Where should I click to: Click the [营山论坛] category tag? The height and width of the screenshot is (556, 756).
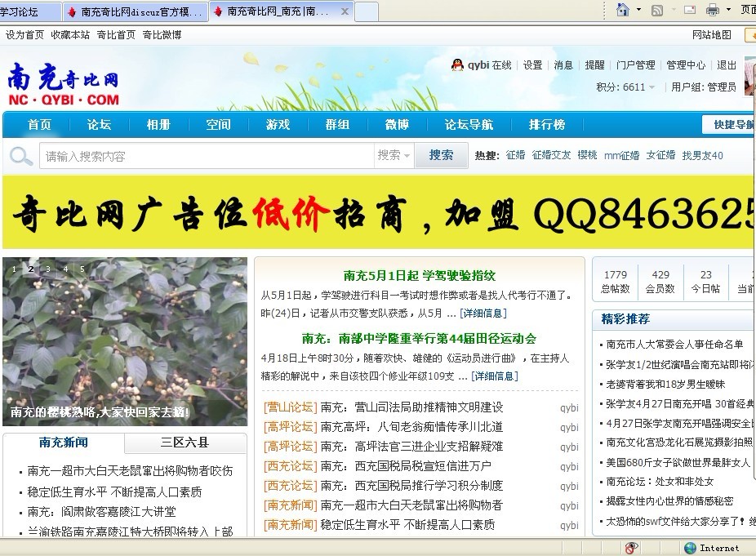point(291,407)
